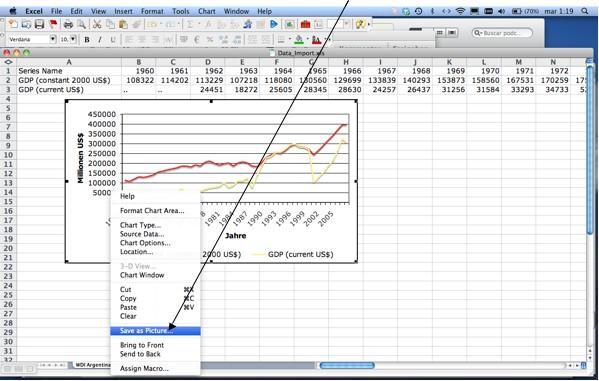The width and height of the screenshot is (599, 381).
Task: Click the Print icon in toolbar
Action: [x=68, y=24]
